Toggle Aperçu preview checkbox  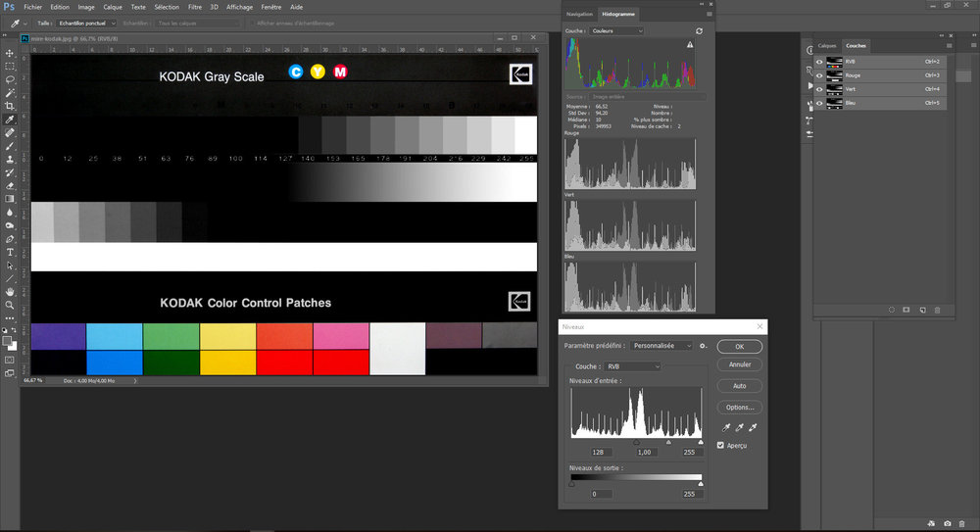(x=720, y=445)
